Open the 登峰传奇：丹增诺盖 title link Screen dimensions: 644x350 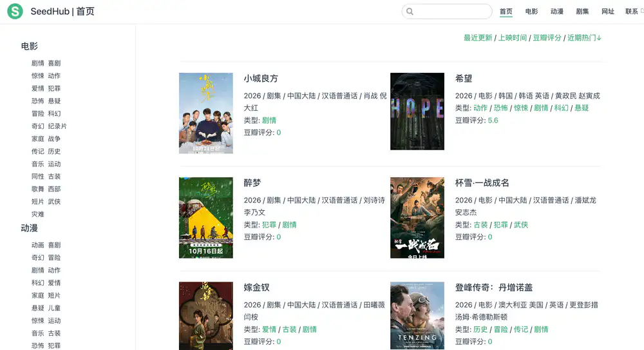click(x=494, y=287)
